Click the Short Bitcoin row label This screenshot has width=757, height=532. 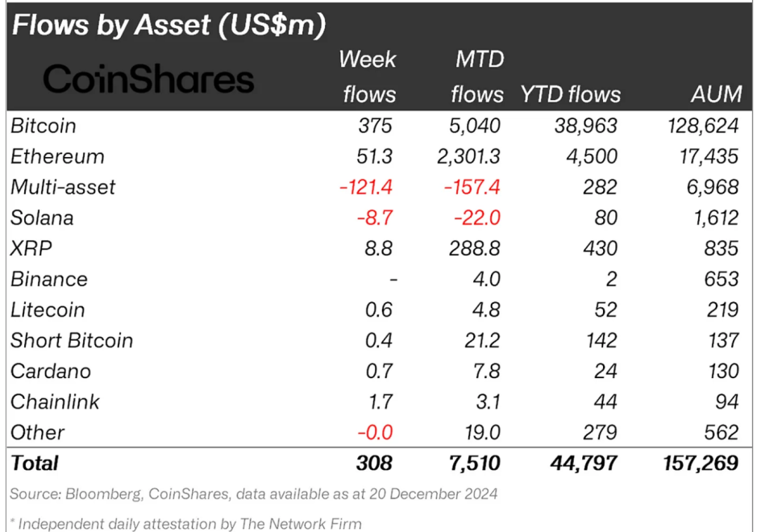[x=72, y=340]
